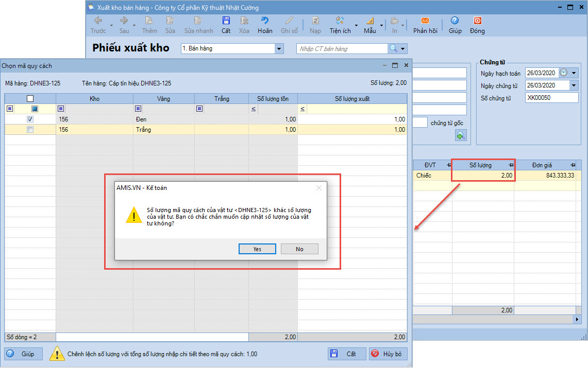Uncheck the checkbox for the Đen row
The height and width of the screenshot is (368, 588).
(30, 119)
